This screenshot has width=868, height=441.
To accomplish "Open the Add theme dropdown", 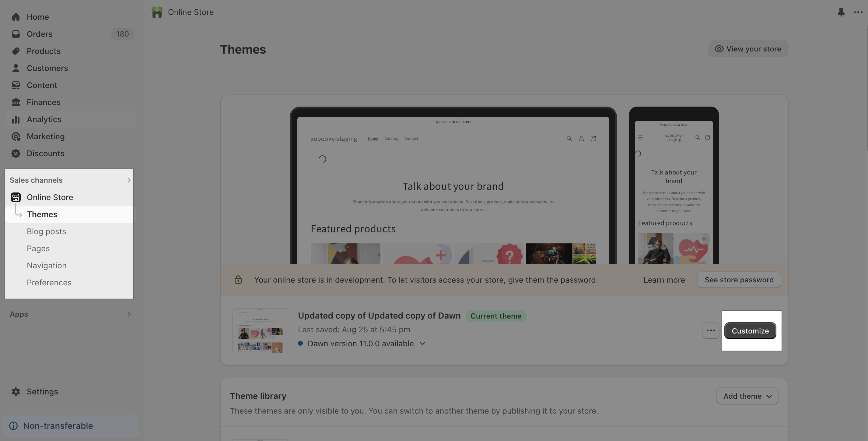I will (747, 396).
